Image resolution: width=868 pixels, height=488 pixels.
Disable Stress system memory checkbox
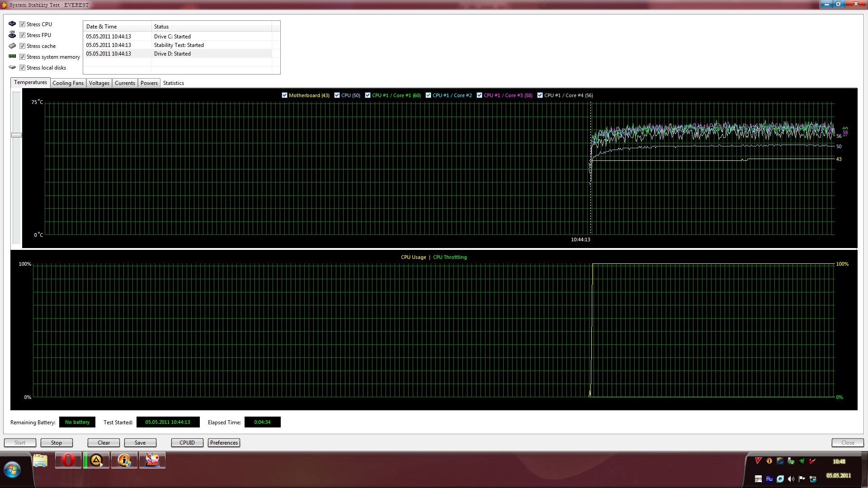point(22,57)
